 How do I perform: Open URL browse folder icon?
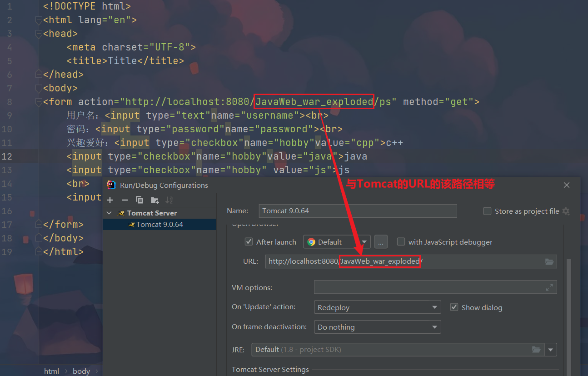(549, 261)
